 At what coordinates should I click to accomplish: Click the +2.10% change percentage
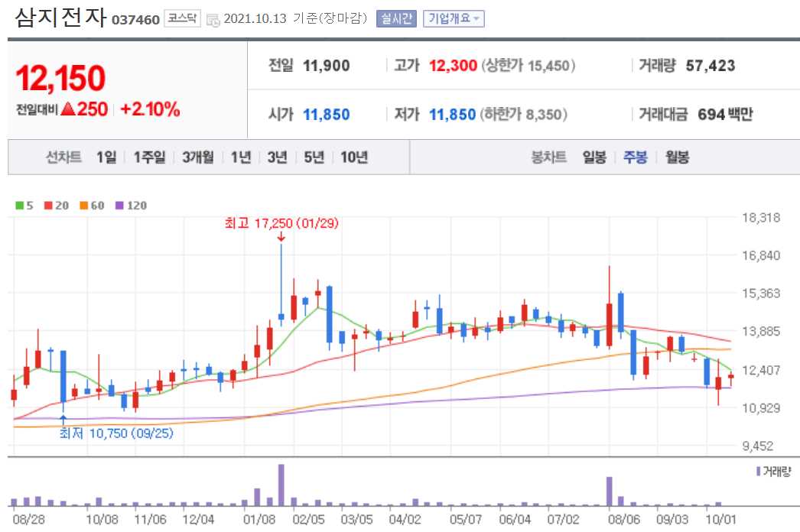pos(150,109)
